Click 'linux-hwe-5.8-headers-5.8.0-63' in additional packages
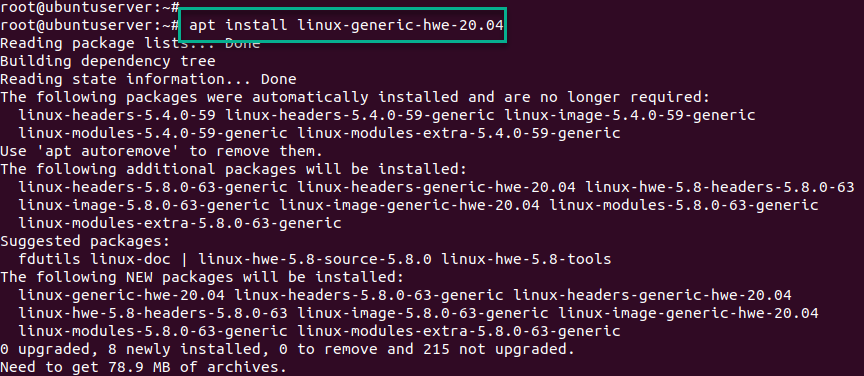The width and height of the screenshot is (864, 376). (720, 187)
